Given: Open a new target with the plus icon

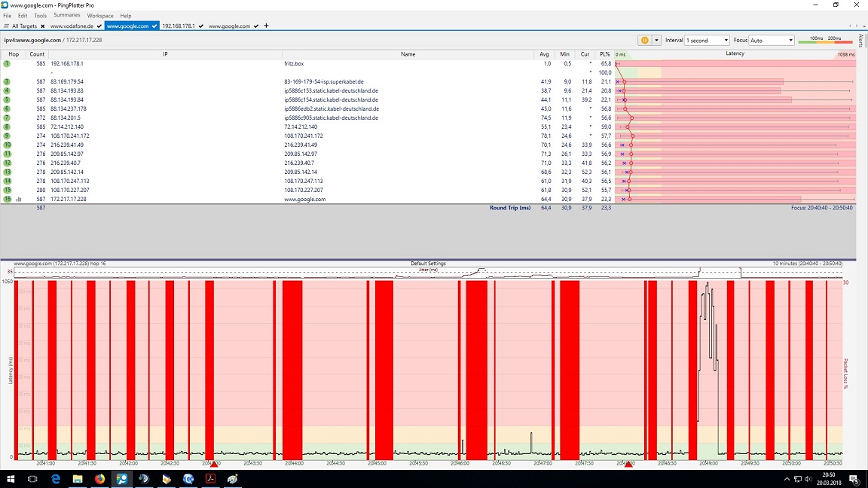Looking at the screenshot, I should pos(266,26).
